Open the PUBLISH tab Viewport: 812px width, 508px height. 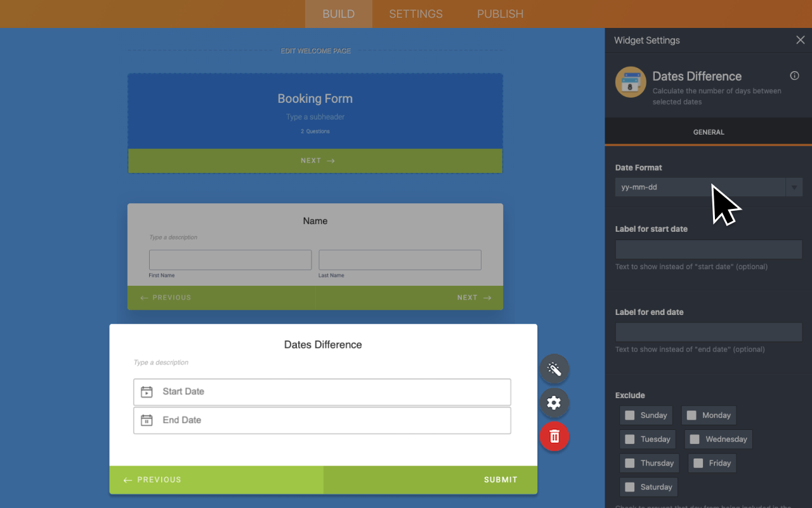click(500, 14)
